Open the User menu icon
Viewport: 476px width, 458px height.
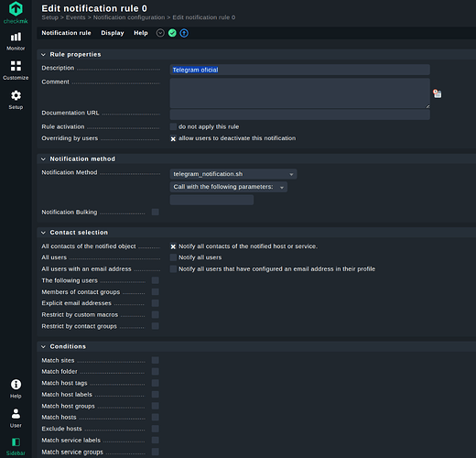pyautogui.click(x=16, y=418)
